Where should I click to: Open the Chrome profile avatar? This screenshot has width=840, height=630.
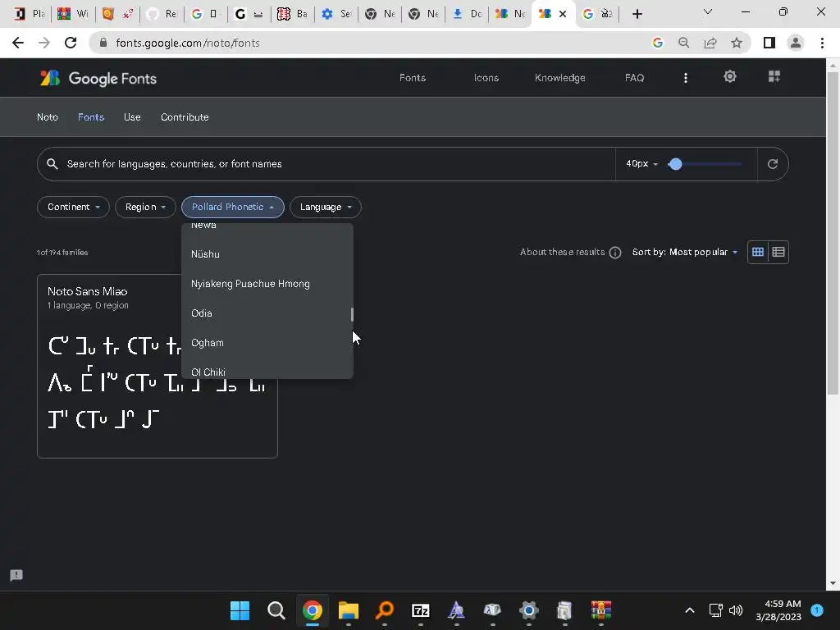[796, 43]
